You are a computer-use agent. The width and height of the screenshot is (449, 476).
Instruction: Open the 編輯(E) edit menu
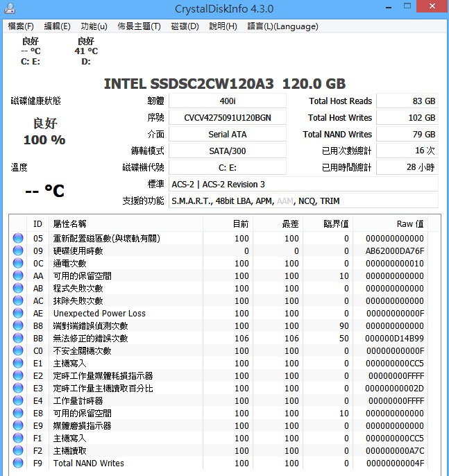[x=57, y=26]
